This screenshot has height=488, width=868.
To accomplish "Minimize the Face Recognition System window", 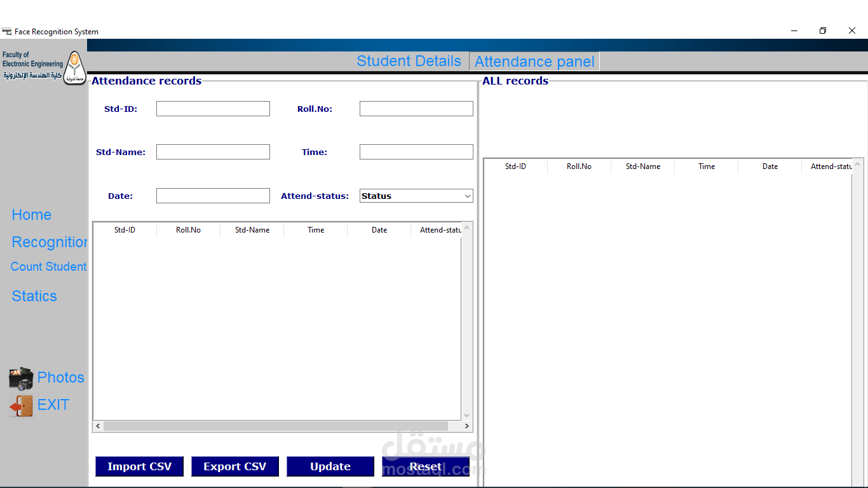I will click(x=794, y=30).
